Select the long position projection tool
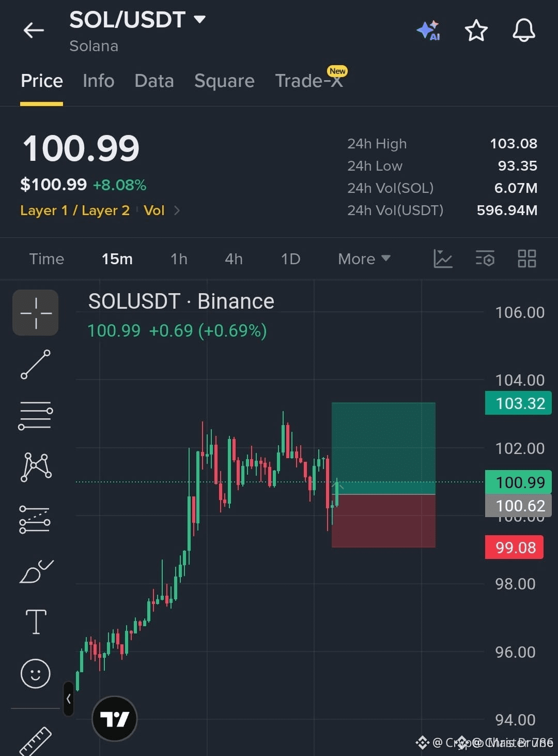 [x=35, y=519]
